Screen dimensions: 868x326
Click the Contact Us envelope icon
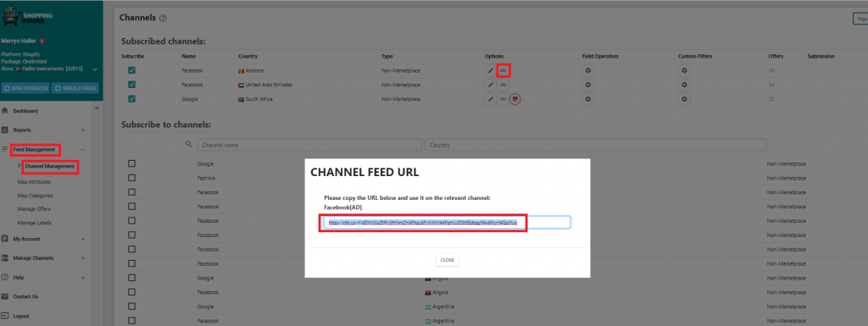(5, 296)
